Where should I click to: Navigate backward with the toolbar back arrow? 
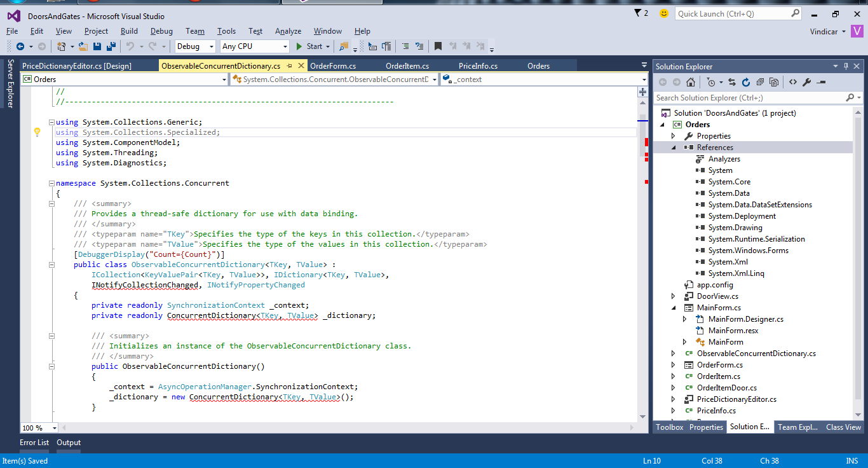[20, 46]
